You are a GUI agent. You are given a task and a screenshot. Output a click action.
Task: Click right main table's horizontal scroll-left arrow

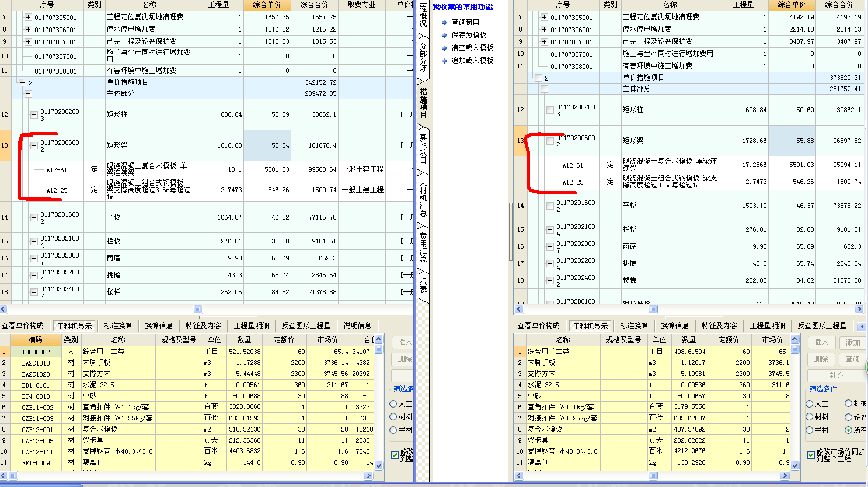tap(520, 309)
